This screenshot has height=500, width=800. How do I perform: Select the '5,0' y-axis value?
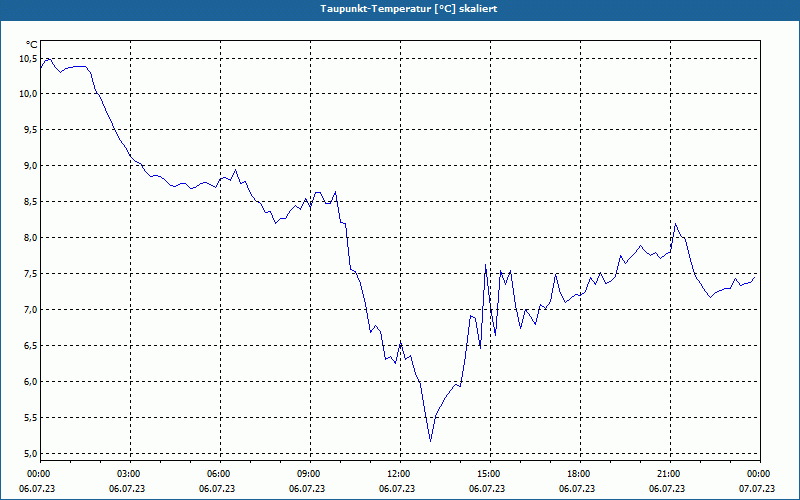pyautogui.click(x=30, y=454)
